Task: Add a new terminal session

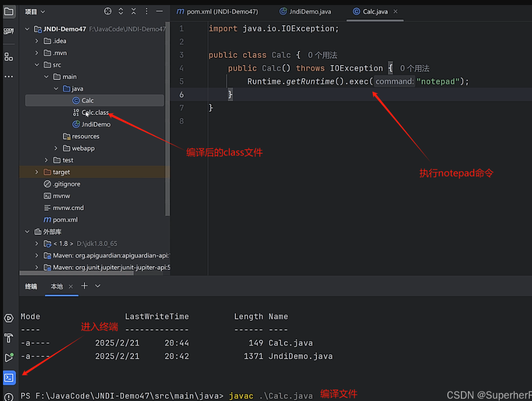Action: [85, 286]
